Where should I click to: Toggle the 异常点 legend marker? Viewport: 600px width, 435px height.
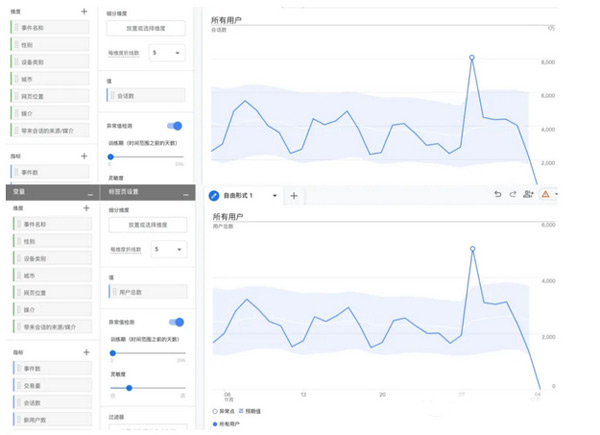click(x=215, y=411)
